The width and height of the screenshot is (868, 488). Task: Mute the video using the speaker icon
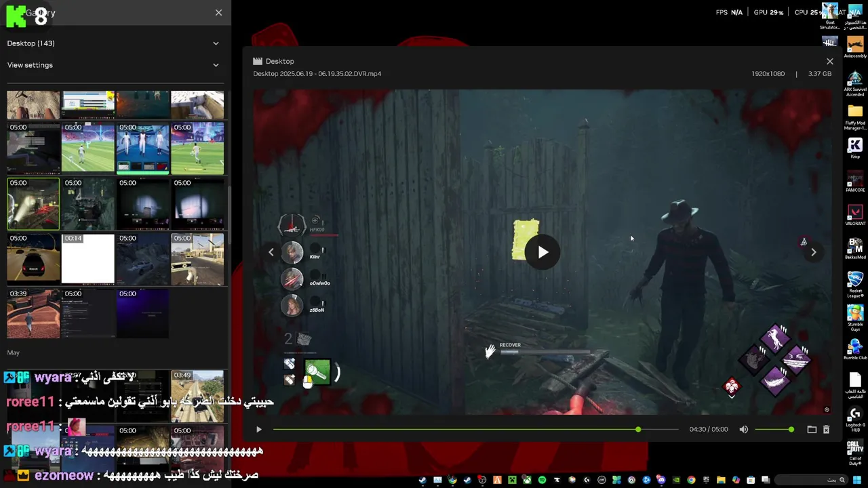point(743,429)
